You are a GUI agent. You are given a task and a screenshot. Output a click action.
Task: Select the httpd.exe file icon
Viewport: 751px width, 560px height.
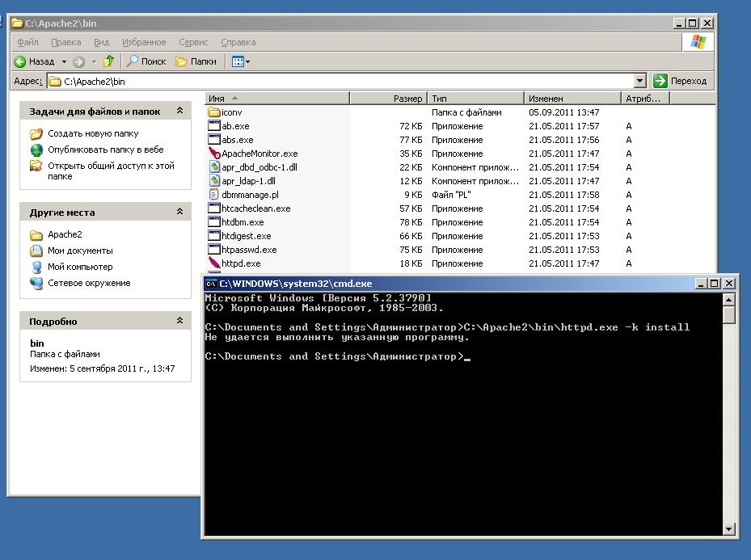coord(214,263)
